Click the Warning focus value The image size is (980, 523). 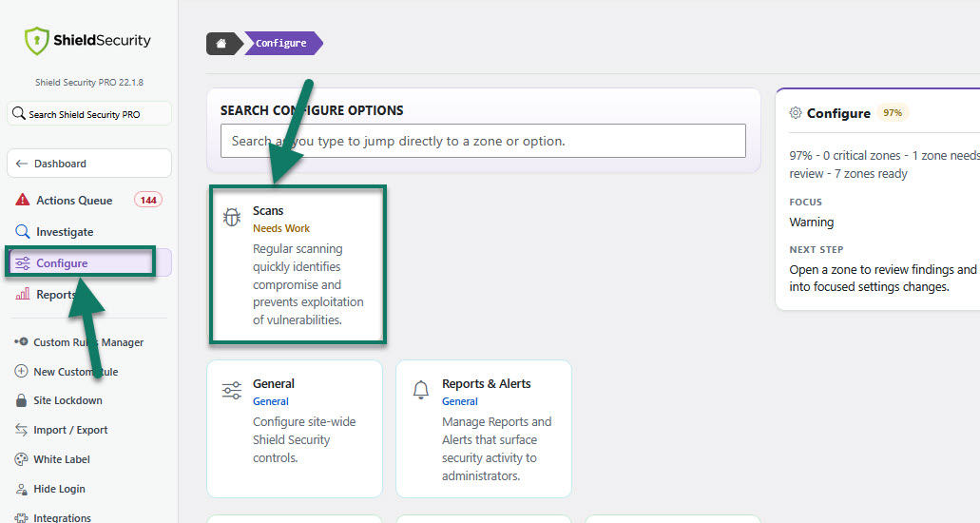(811, 223)
